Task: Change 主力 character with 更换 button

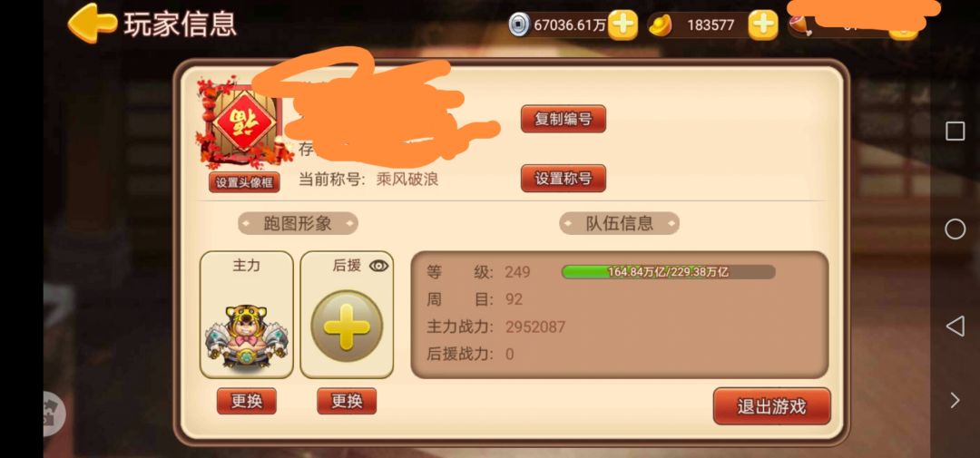Action: (x=246, y=401)
